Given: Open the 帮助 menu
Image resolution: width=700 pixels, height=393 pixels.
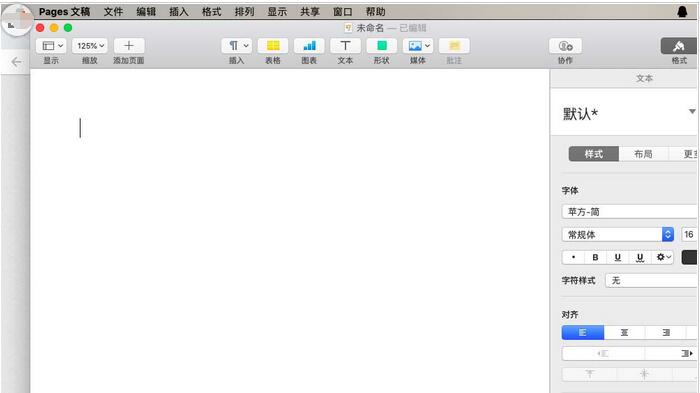Looking at the screenshot, I should (x=375, y=12).
